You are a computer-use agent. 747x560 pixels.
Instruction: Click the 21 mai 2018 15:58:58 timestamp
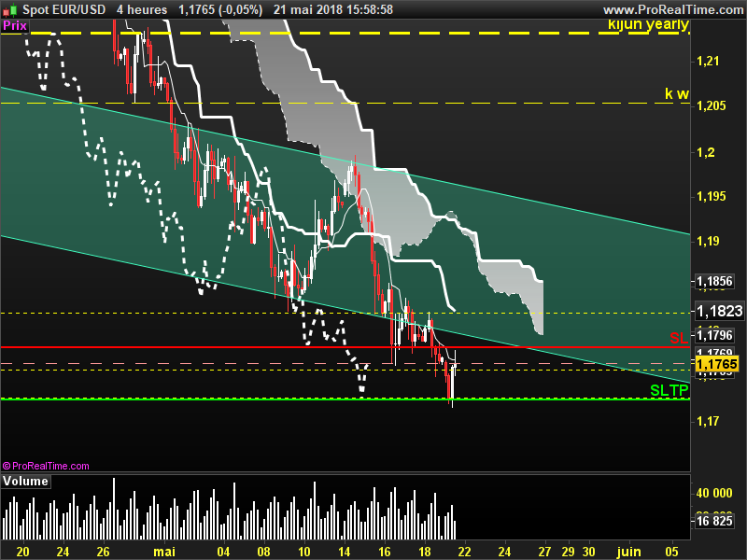(333, 9)
